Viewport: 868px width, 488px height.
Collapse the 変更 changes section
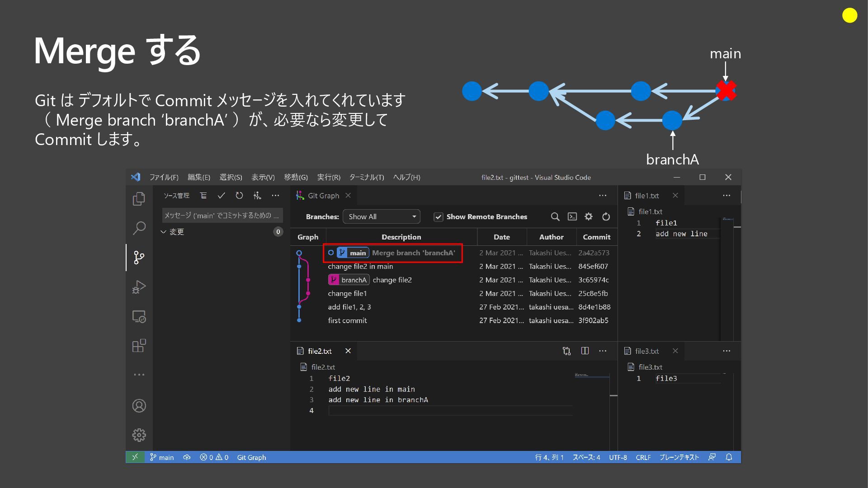(x=164, y=232)
